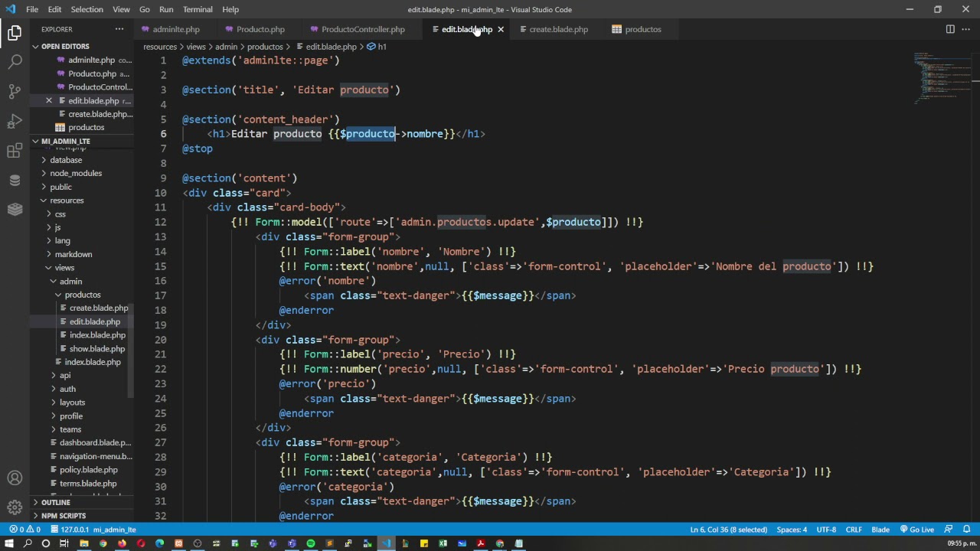Open the Extensions view

tap(15, 151)
